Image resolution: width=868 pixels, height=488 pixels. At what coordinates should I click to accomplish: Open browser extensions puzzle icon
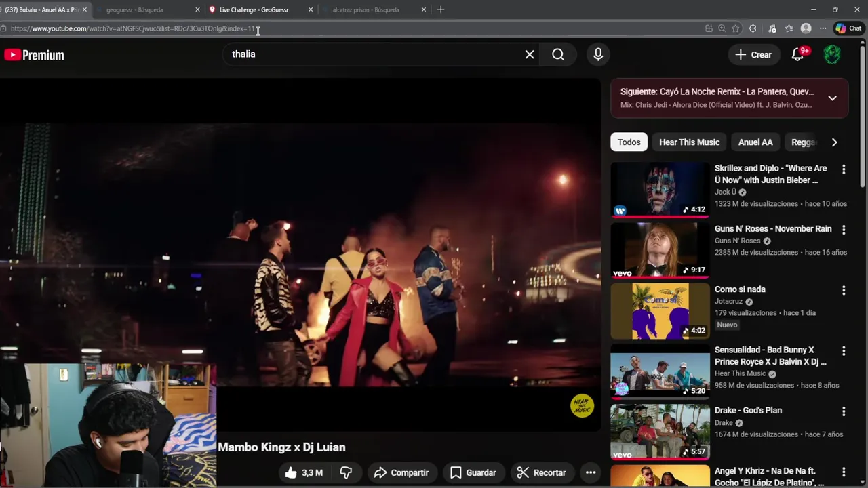[x=753, y=28]
